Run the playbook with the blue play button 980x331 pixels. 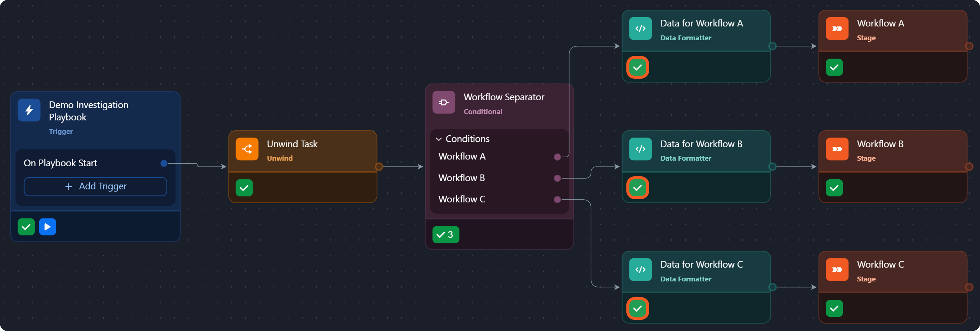(48, 227)
